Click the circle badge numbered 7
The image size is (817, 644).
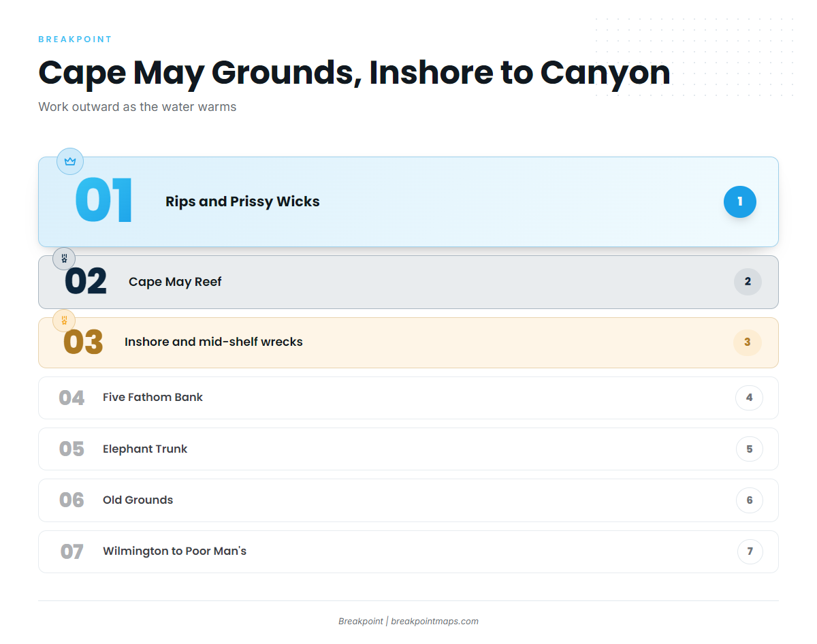click(x=750, y=551)
